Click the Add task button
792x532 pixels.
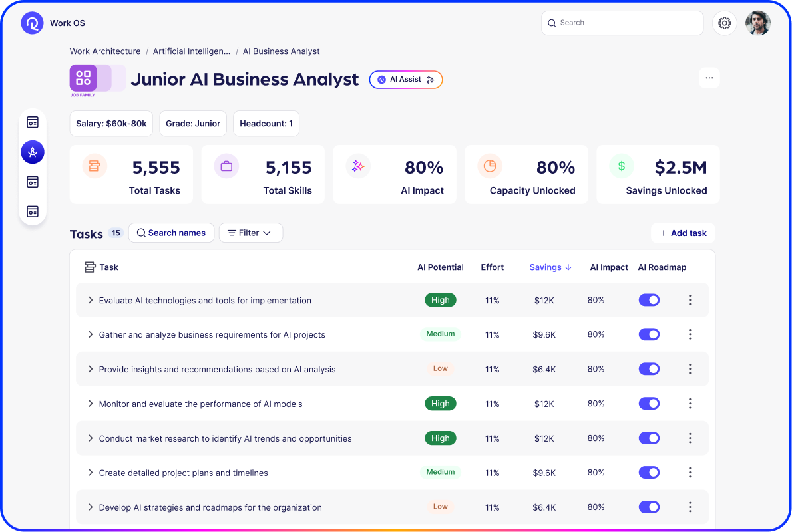683,233
